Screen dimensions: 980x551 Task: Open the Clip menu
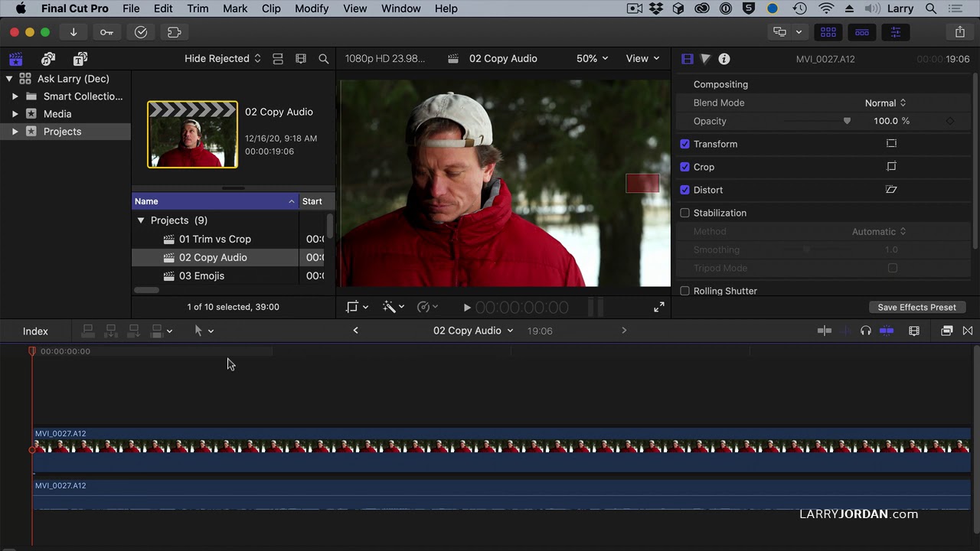pyautogui.click(x=271, y=8)
